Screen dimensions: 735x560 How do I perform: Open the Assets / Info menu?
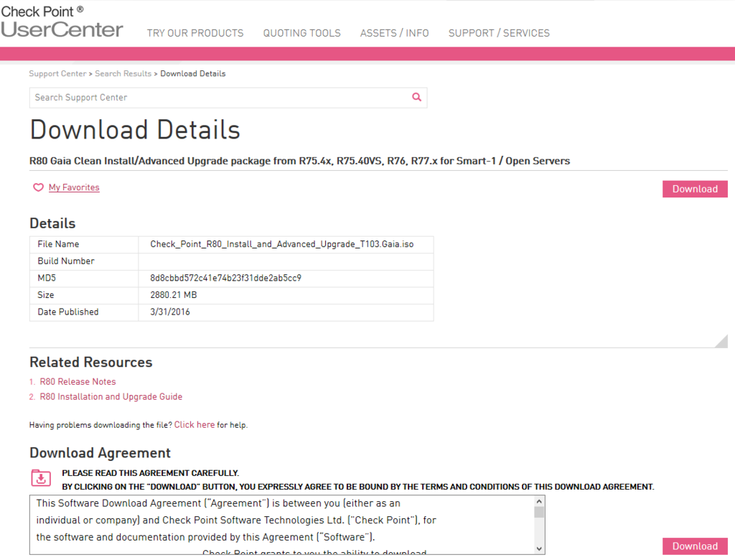point(394,33)
